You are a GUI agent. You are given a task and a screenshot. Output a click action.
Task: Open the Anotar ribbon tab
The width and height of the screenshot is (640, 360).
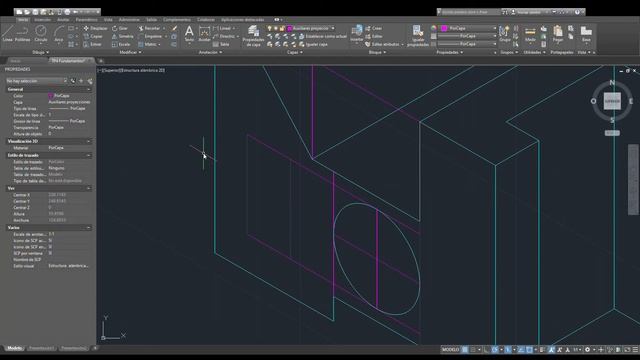[x=63, y=20]
